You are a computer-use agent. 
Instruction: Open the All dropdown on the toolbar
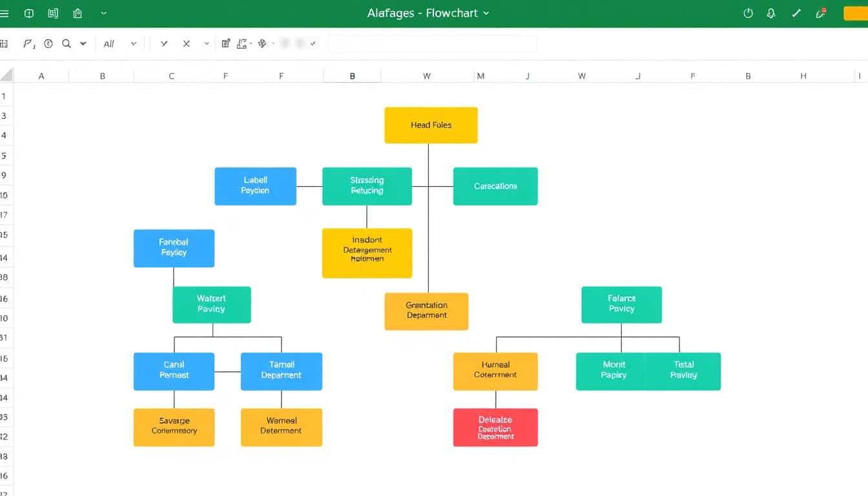[x=120, y=44]
